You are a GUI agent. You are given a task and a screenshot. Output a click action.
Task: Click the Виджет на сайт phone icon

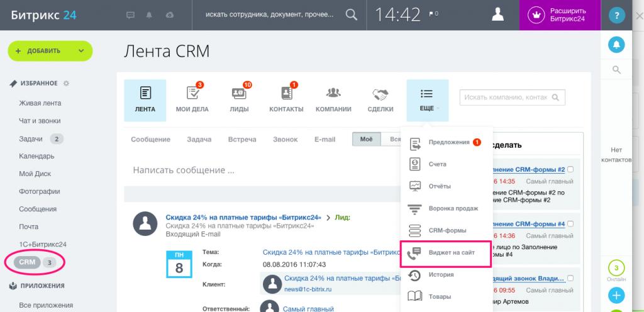[414, 253]
